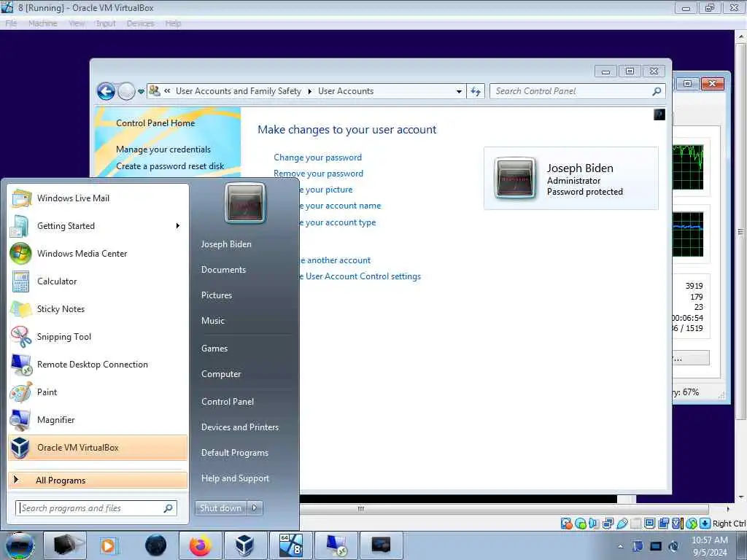The height and width of the screenshot is (560, 747).
Task: Click Remove your password link
Action: point(318,174)
